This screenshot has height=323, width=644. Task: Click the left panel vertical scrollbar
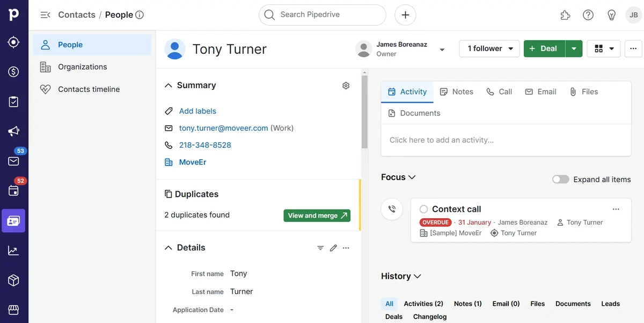point(364,113)
